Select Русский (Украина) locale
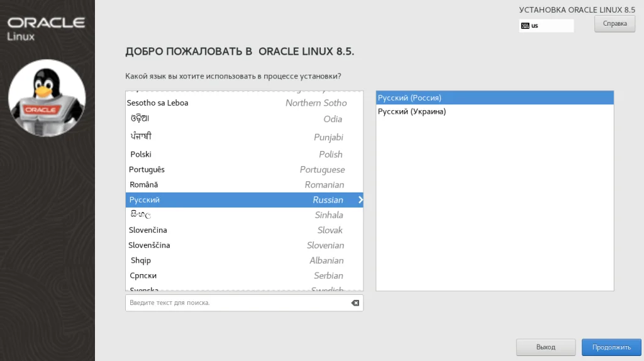This screenshot has width=644, height=361. [494, 112]
